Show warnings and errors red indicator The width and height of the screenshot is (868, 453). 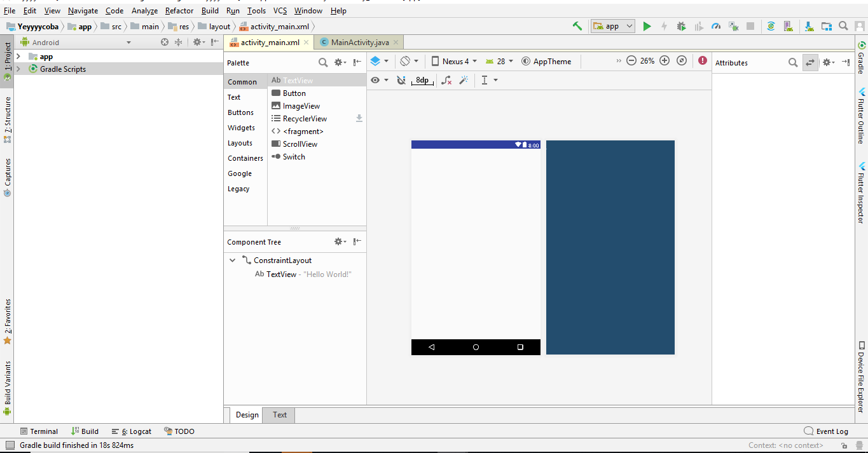click(702, 61)
